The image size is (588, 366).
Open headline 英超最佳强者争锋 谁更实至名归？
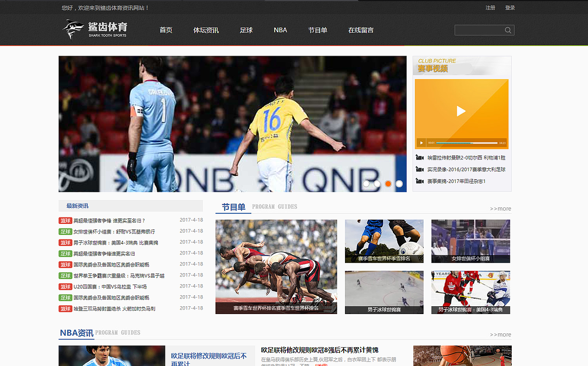point(109,221)
